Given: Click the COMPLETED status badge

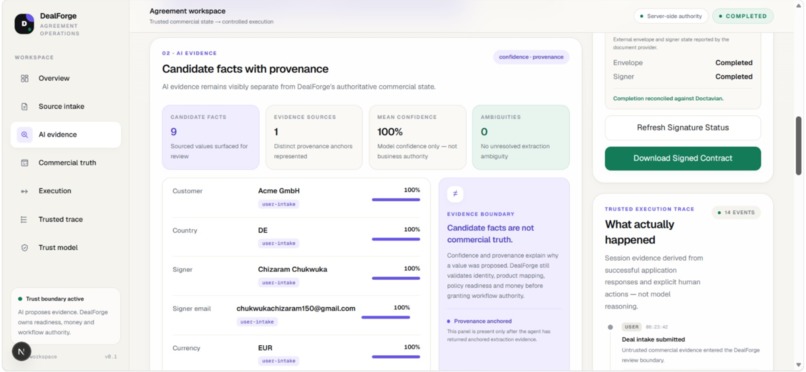Looking at the screenshot, I should [743, 16].
